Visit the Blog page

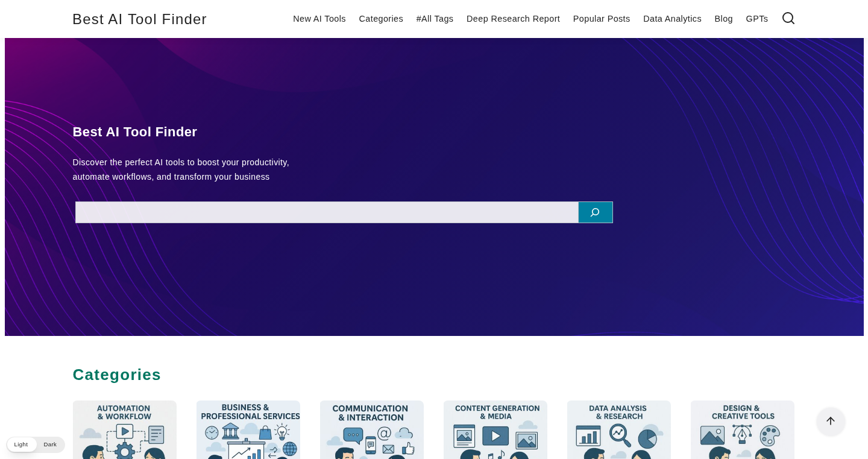pos(723,19)
